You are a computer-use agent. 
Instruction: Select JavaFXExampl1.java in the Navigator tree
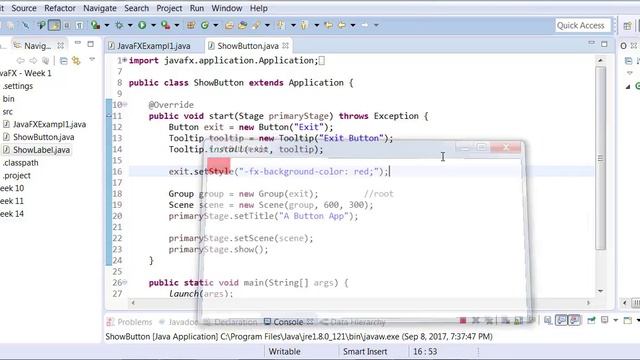point(49,124)
